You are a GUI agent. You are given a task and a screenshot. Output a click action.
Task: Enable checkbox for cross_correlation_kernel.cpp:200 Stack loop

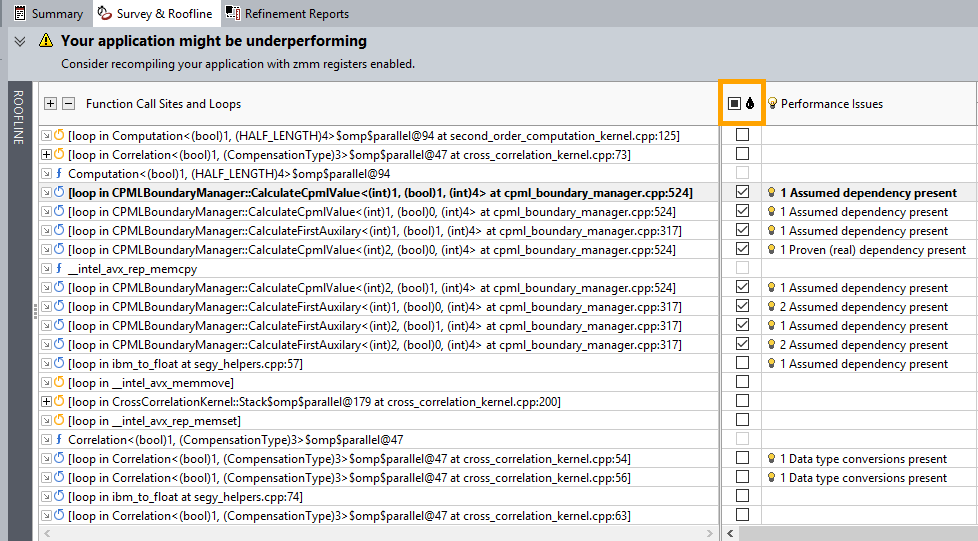click(x=742, y=402)
